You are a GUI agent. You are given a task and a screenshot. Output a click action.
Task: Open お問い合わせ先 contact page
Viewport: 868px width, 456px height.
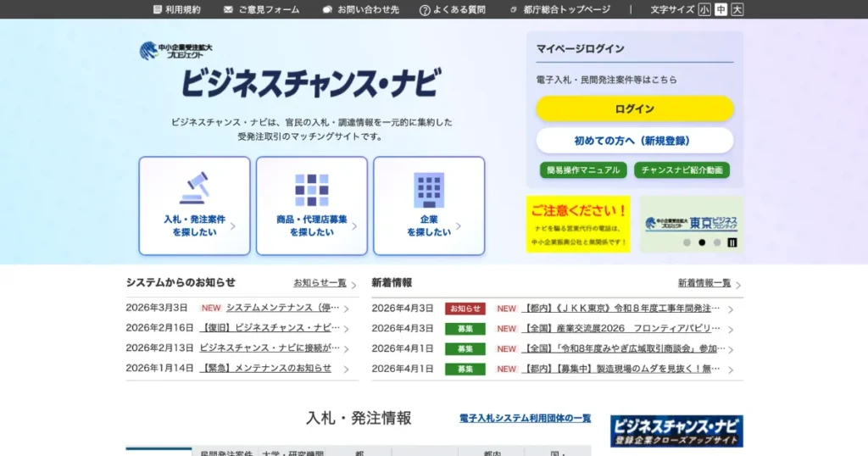coord(361,9)
